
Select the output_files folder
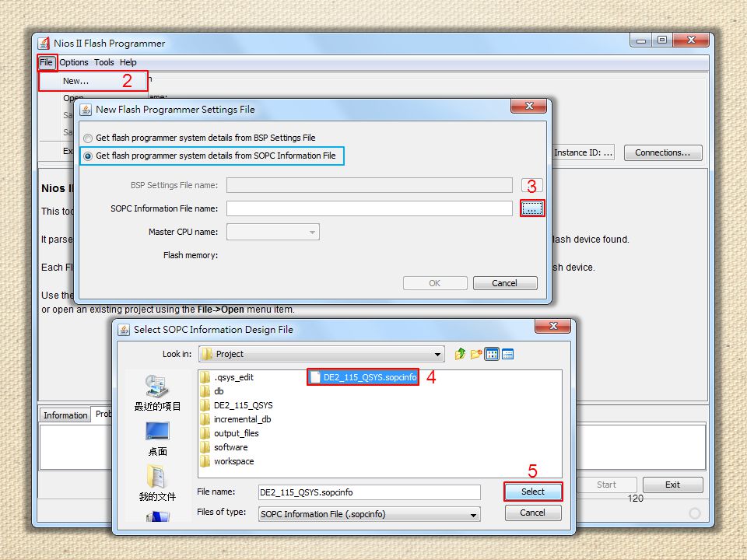pyautogui.click(x=230, y=433)
